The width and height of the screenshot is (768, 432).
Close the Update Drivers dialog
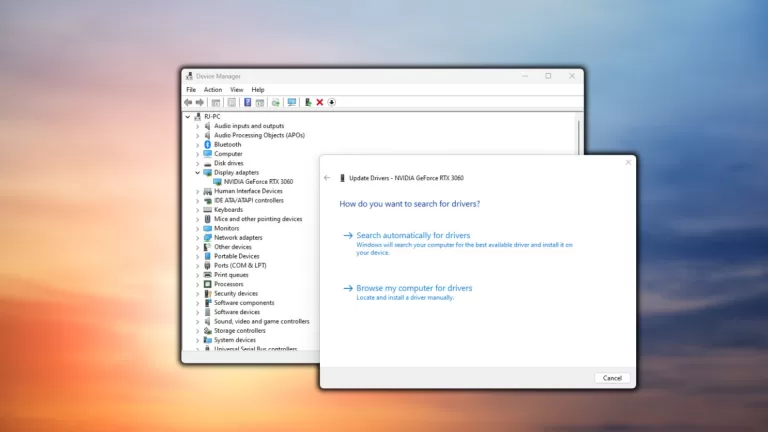click(628, 162)
